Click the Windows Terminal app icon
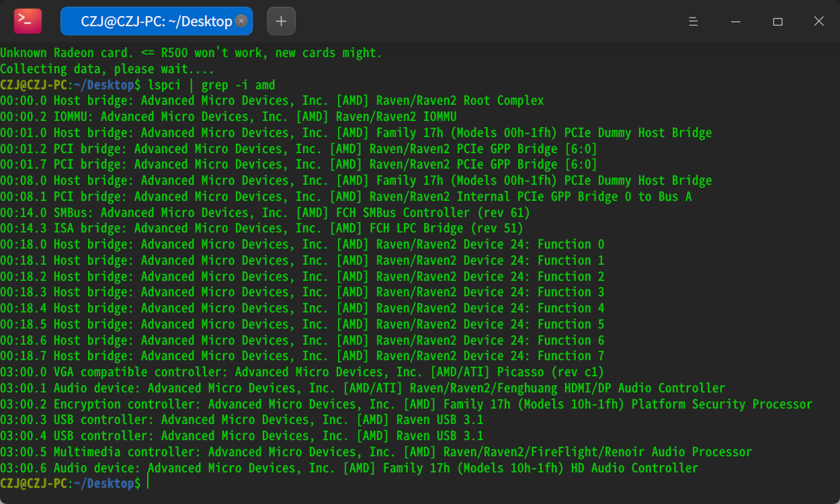The height and width of the screenshot is (504, 840). click(26, 21)
